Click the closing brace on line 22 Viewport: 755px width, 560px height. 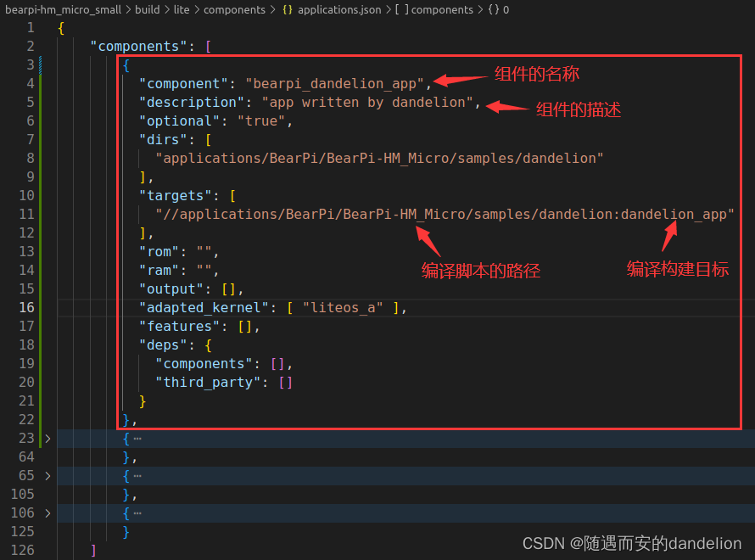[126, 420]
